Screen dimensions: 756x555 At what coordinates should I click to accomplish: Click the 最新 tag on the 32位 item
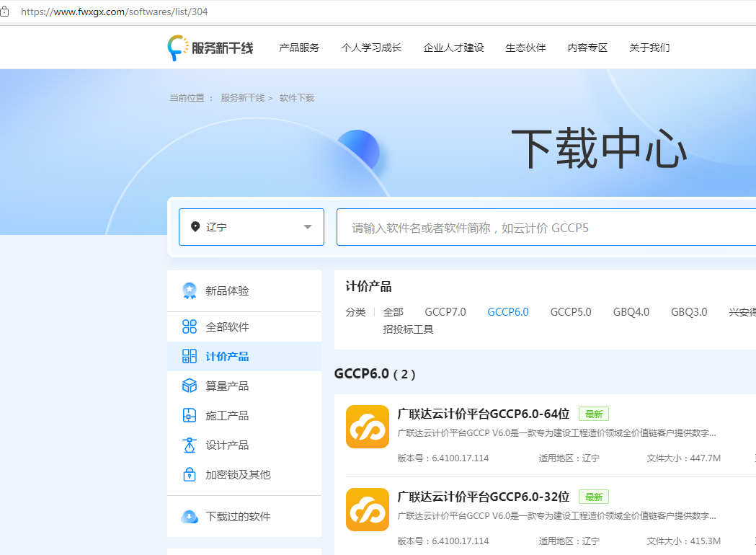594,497
